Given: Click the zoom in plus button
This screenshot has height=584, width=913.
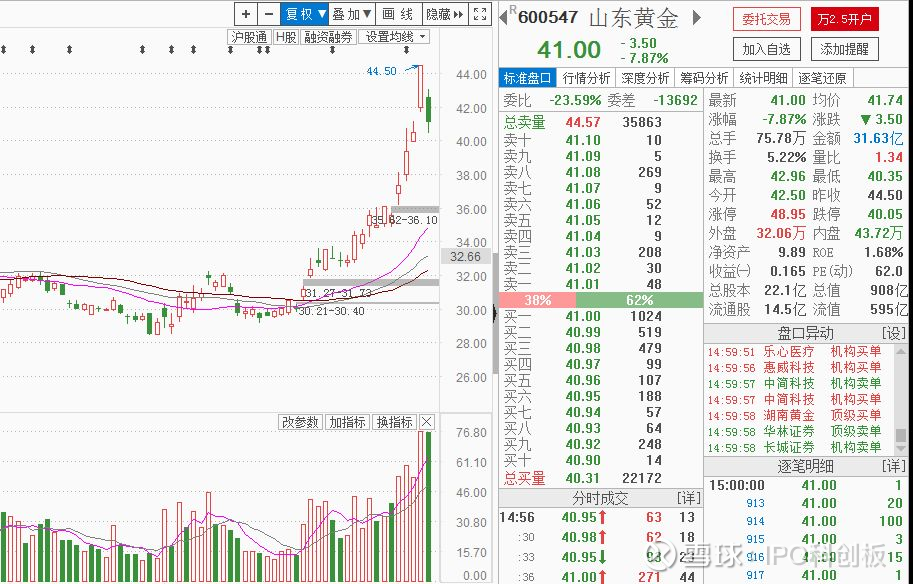Looking at the screenshot, I should [246, 14].
